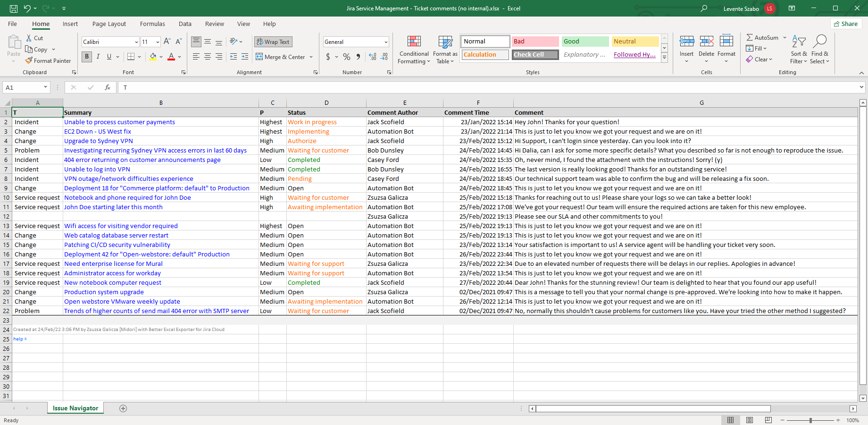Image resolution: width=868 pixels, height=425 pixels.
Task: Apply bottom align to cell text
Action: coord(219,42)
